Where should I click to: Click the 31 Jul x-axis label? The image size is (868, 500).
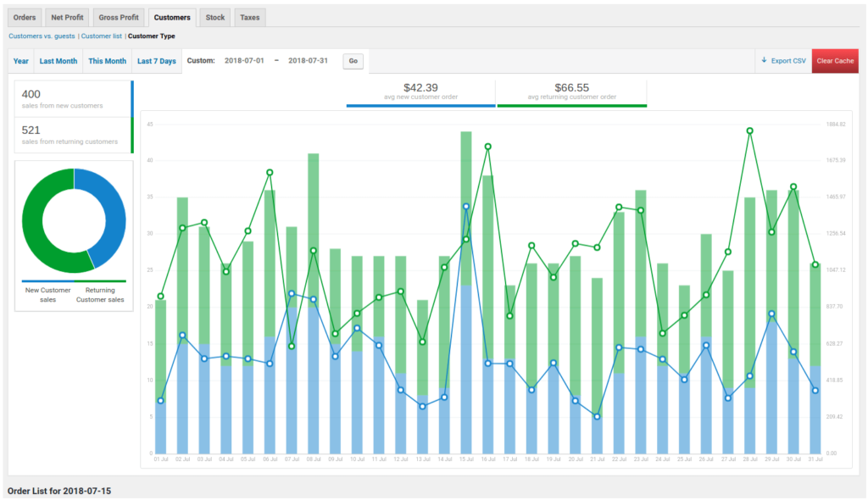coord(815,459)
